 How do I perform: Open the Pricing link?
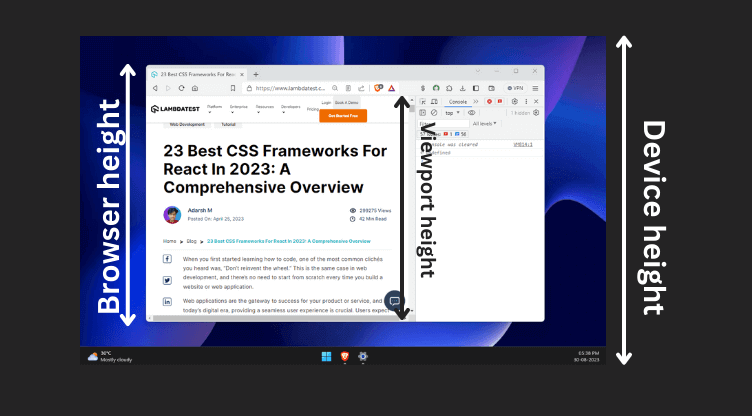(313, 109)
